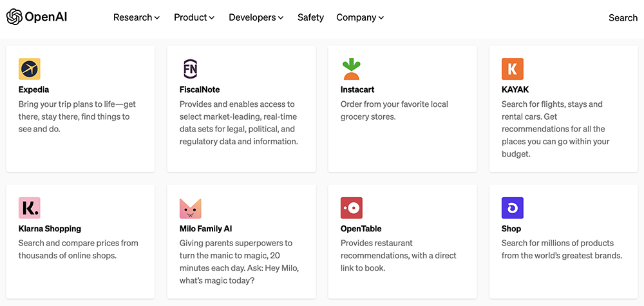Select the Milo Family AI heading
The width and height of the screenshot is (644, 306).
tap(206, 229)
